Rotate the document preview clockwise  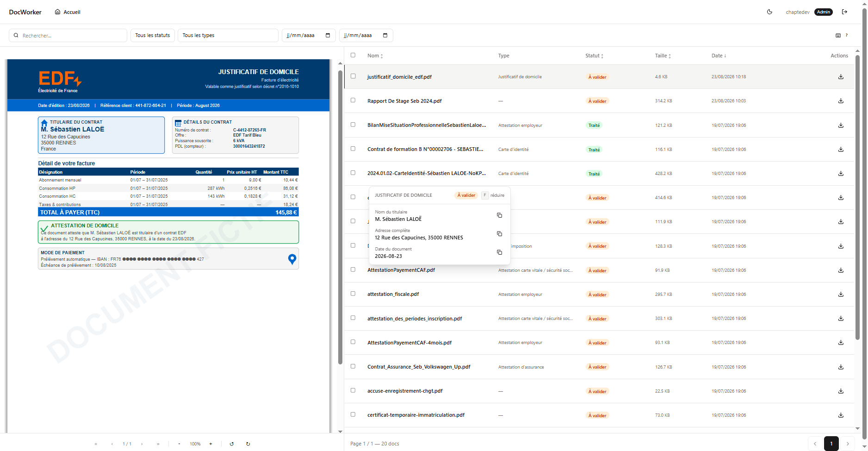tap(248, 444)
